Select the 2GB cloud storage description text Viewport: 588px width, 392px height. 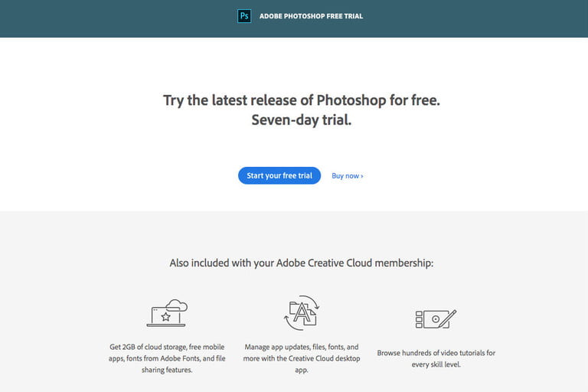[x=167, y=358]
